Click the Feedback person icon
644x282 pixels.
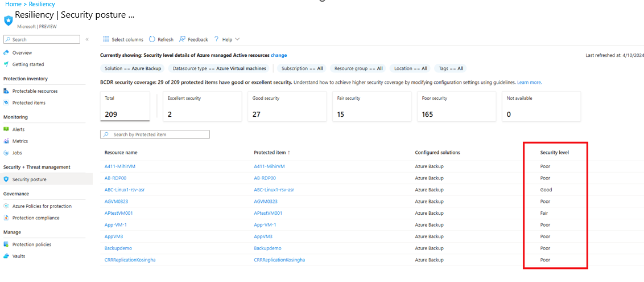click(183, 39)
